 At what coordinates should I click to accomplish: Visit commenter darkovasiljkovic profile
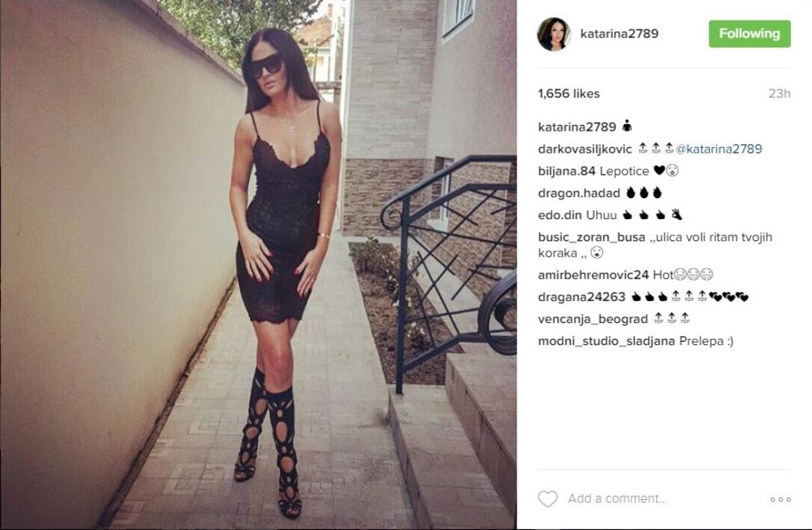pos(585,149)
